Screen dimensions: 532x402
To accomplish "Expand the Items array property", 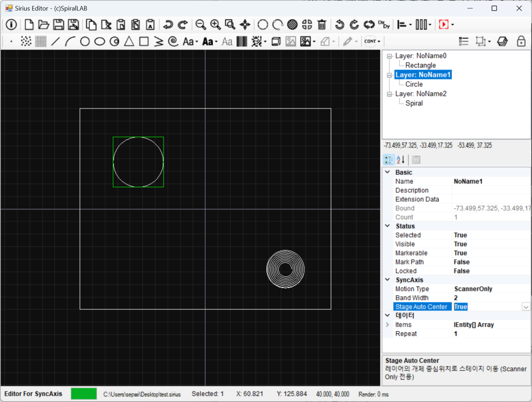I will pyautogui.click(x=387, y=325).
